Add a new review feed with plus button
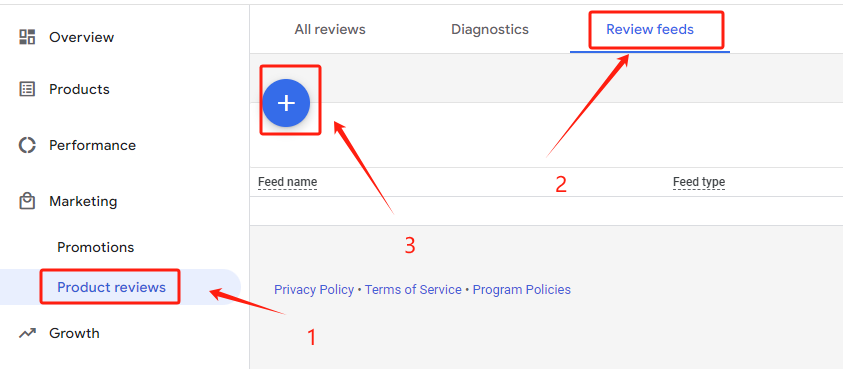 [x=286, y=103]
